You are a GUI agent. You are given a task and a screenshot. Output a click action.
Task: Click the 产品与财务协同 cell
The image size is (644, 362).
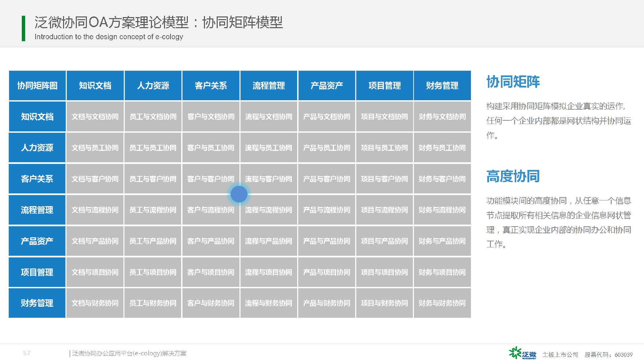pyautogui.click(x=327, y=303)
